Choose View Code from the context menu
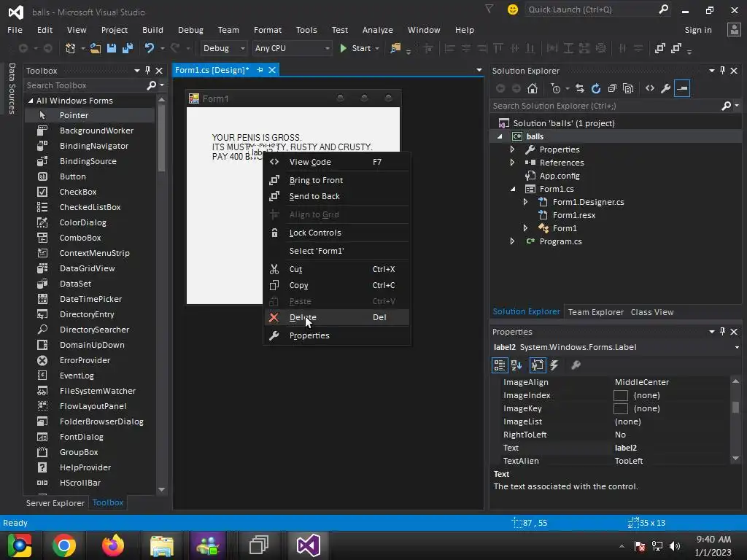 tap(337, 162)
